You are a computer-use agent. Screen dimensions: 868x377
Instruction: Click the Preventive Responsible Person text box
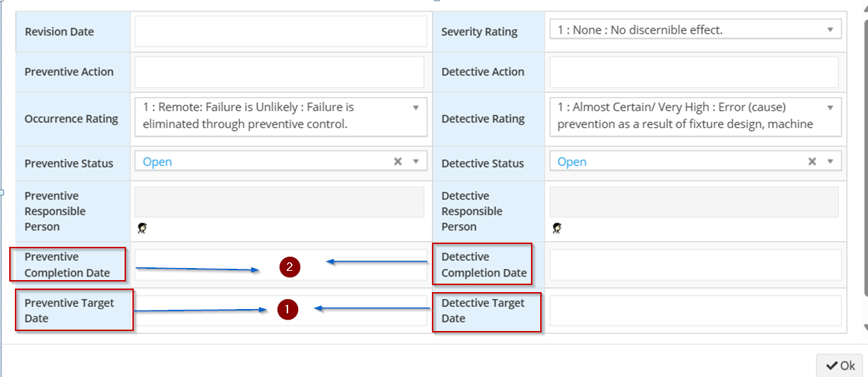point(280,202)
